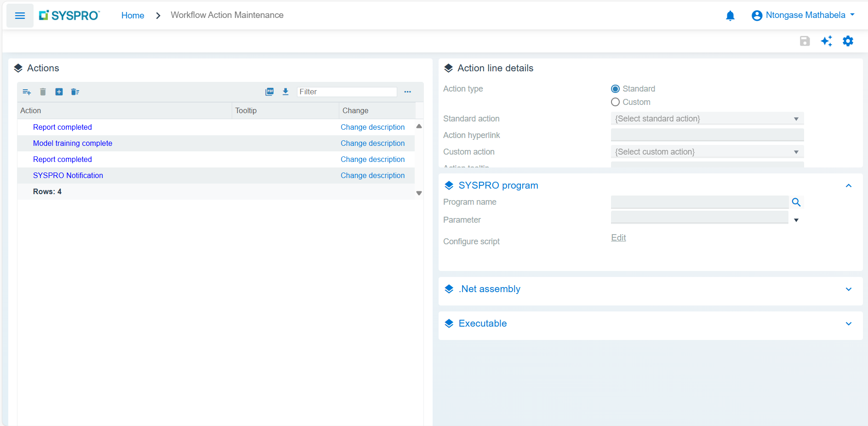Open the settings gear icon
Viewport: 868px width, 426px height.
pyautogui.click(x=847, y=41)
